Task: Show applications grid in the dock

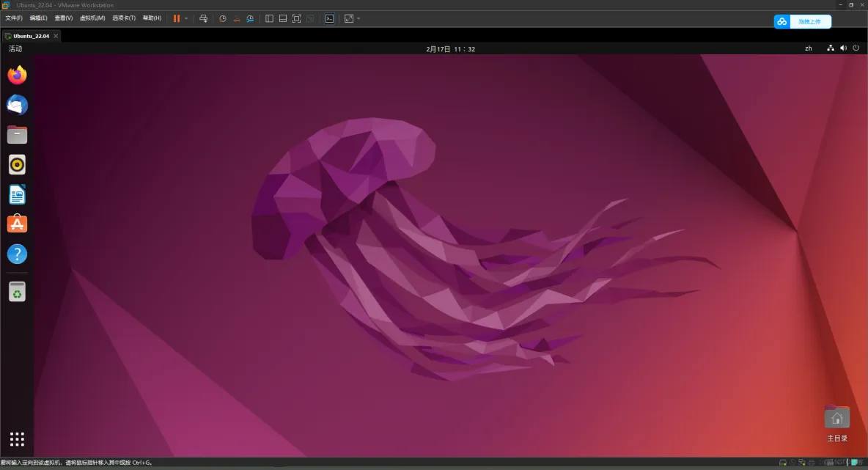Action: [x=17, y=439]
